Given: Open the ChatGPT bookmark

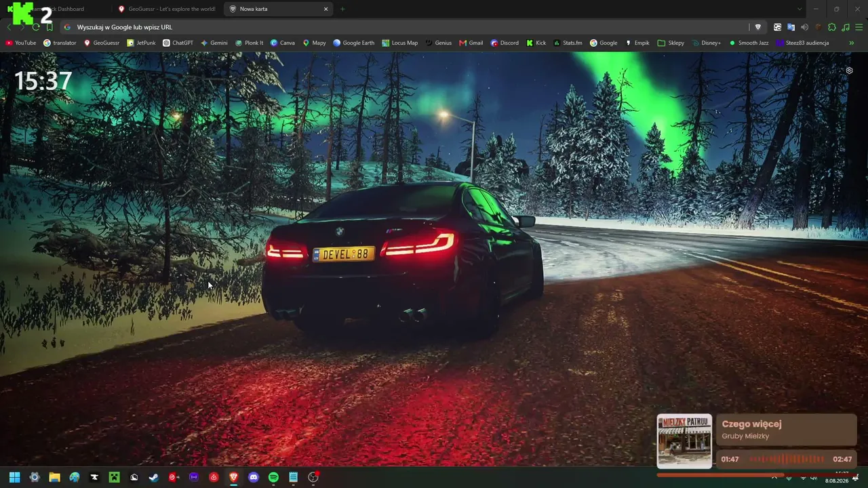Looking at the screenshot, I should pyautogui.click(x=178, y=43).
